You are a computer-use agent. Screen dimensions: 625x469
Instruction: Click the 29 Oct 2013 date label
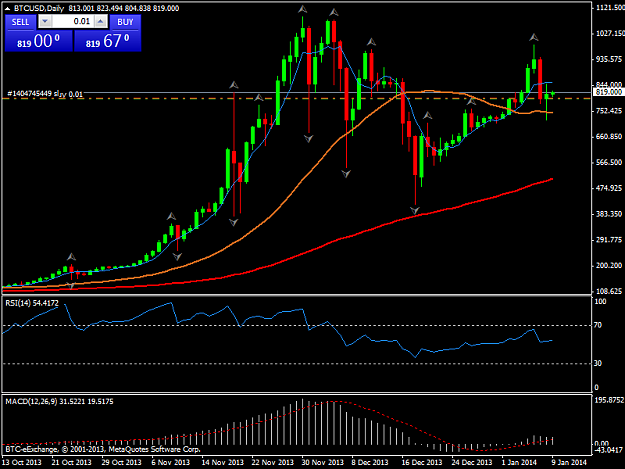point(122,462)
